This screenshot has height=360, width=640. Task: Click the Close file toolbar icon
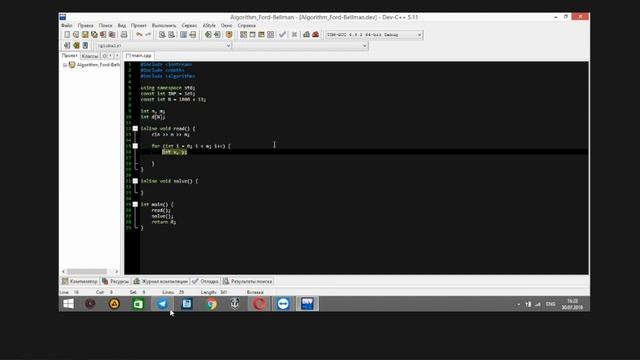click(x=103, y=35)
